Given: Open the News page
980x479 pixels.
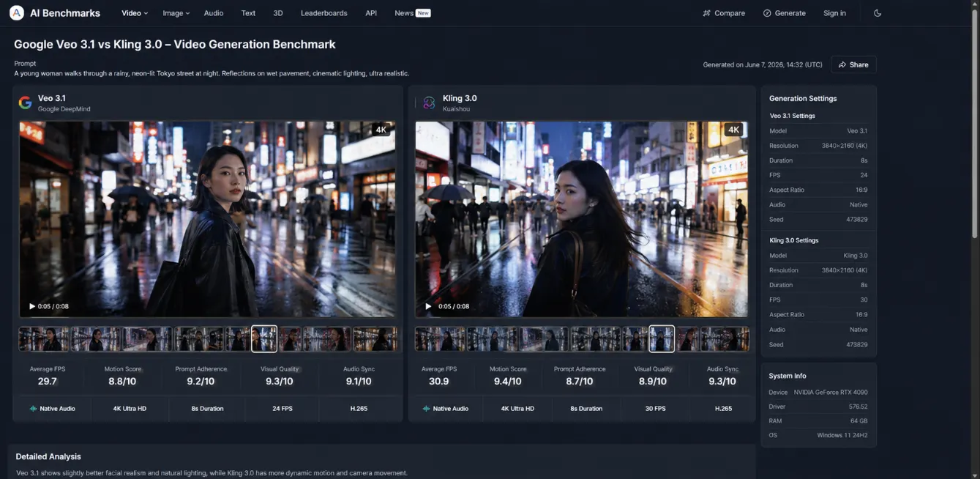Looking at the screenshot, I should (x=404, y=13).
